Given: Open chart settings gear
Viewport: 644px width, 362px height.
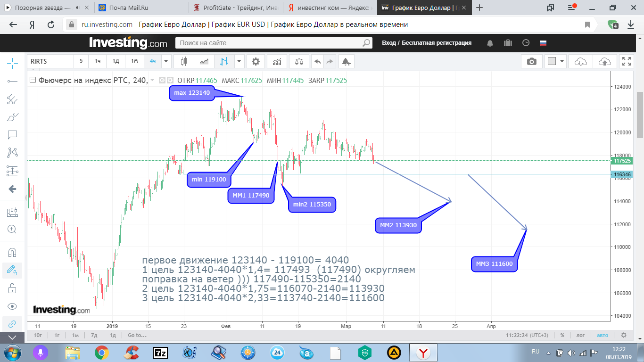Looking at the screenshot, I should [256, 61].
